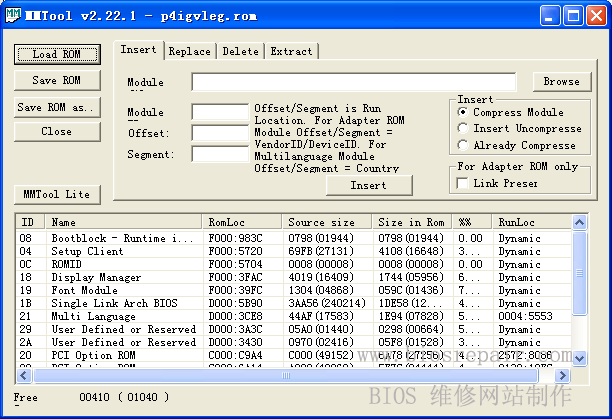Sort by %% column header
Screen dimensions: 612x419
point(472,222)
